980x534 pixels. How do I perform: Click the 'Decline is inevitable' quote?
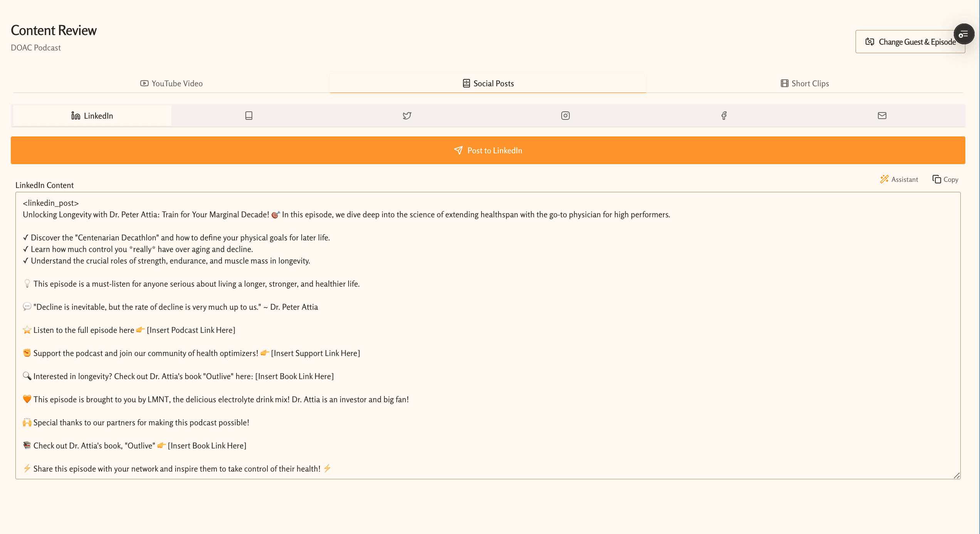pos(170,307)
